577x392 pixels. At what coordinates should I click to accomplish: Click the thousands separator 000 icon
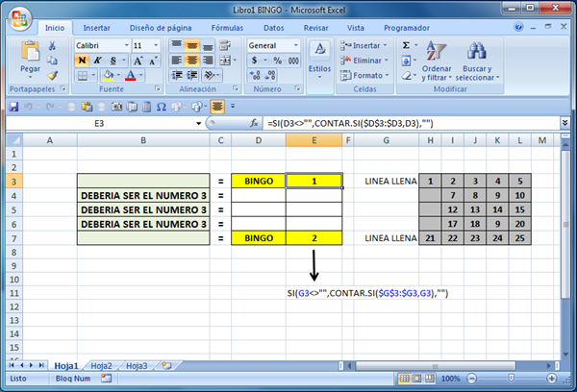293,61
